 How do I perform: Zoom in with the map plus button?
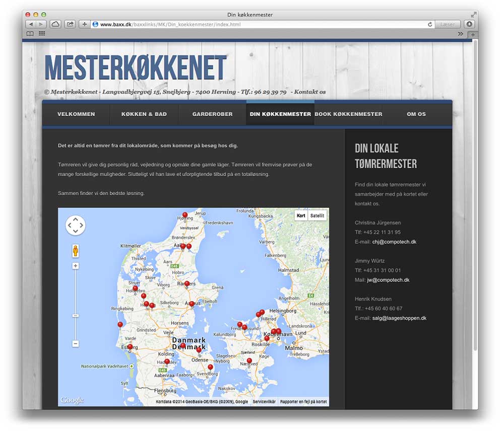75,266
